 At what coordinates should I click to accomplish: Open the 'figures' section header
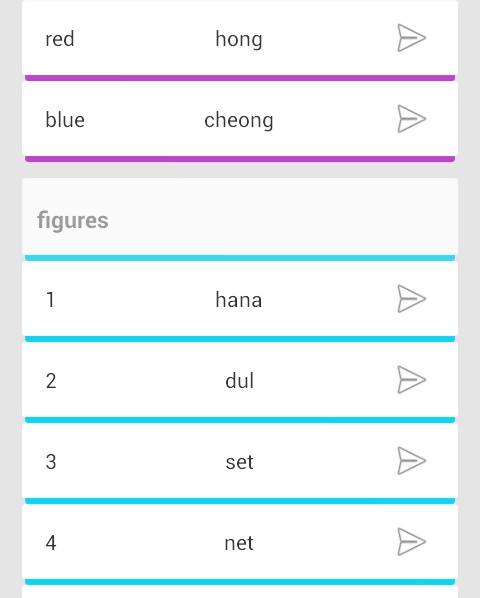click(x=240, y=219)
